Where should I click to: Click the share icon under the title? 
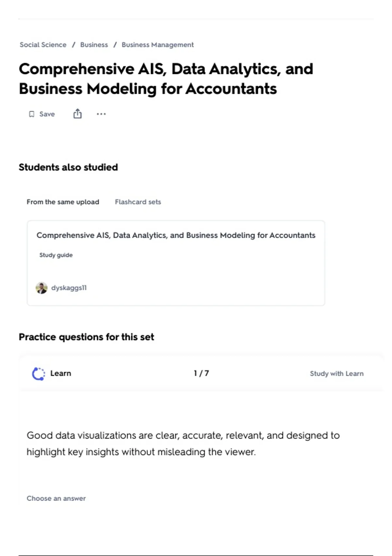pos(77,114)
